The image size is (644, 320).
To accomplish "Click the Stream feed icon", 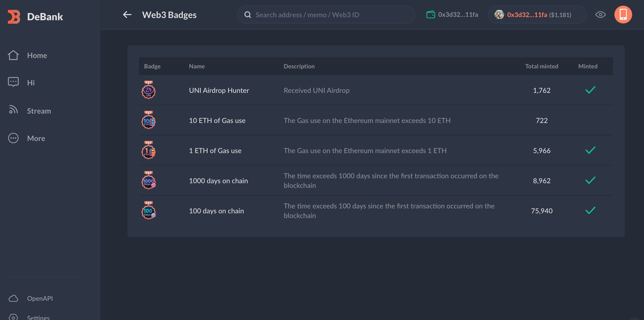I will [13, 109].
